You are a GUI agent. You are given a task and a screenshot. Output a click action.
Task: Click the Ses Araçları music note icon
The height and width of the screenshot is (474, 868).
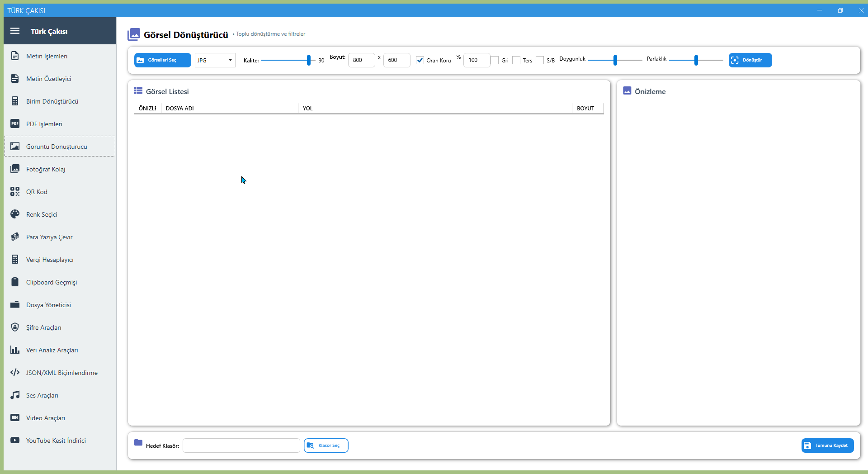click(x=15, y=395)
